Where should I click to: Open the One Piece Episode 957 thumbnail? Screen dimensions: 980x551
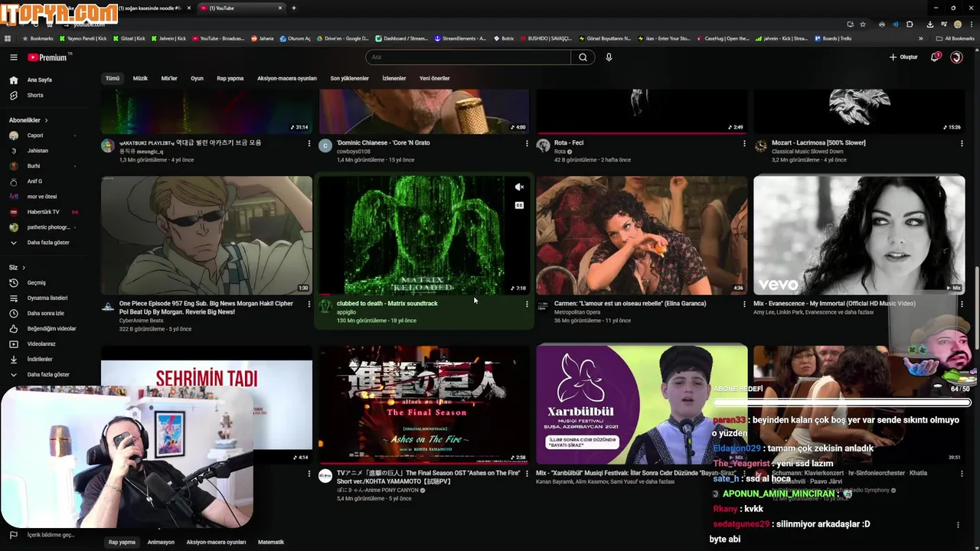coord(207,235)
